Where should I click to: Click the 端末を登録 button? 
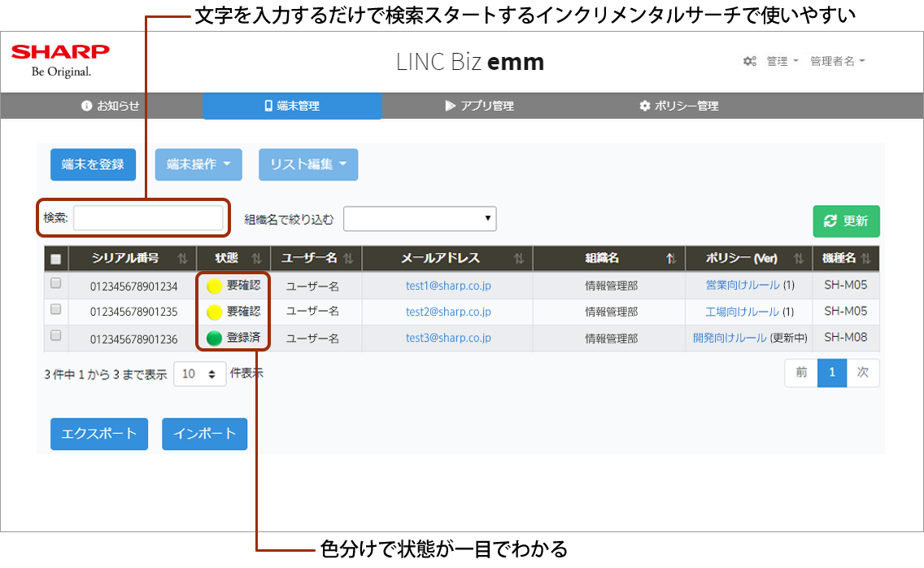93,164
